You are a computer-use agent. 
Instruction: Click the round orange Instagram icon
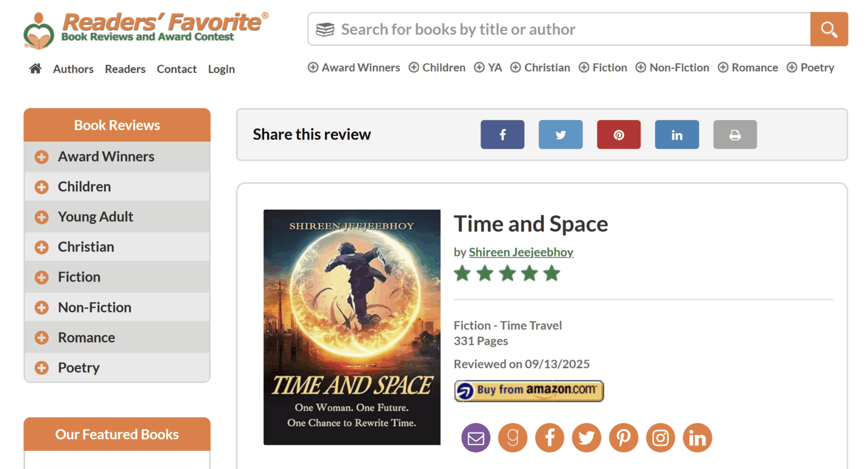(660, 438)
